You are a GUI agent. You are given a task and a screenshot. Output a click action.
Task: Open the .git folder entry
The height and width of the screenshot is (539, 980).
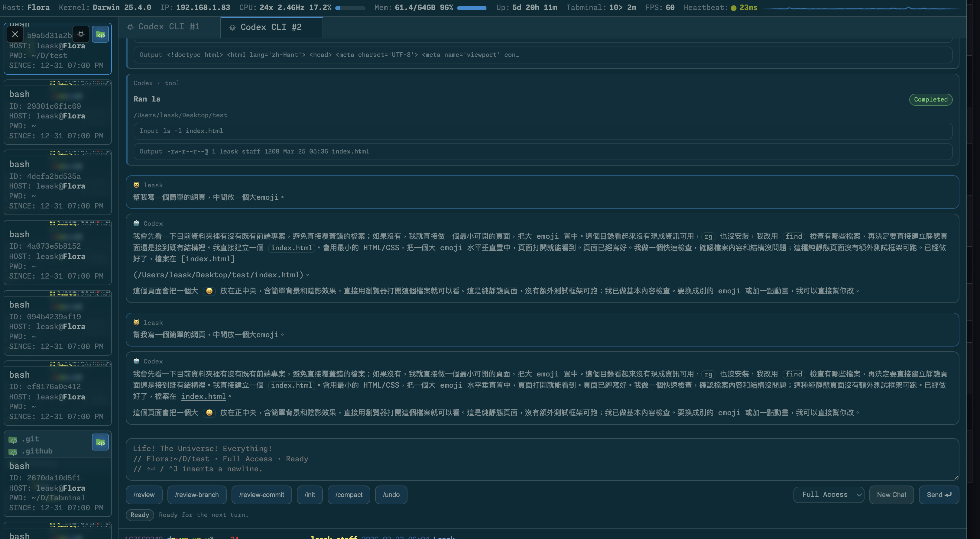point(31,439)
